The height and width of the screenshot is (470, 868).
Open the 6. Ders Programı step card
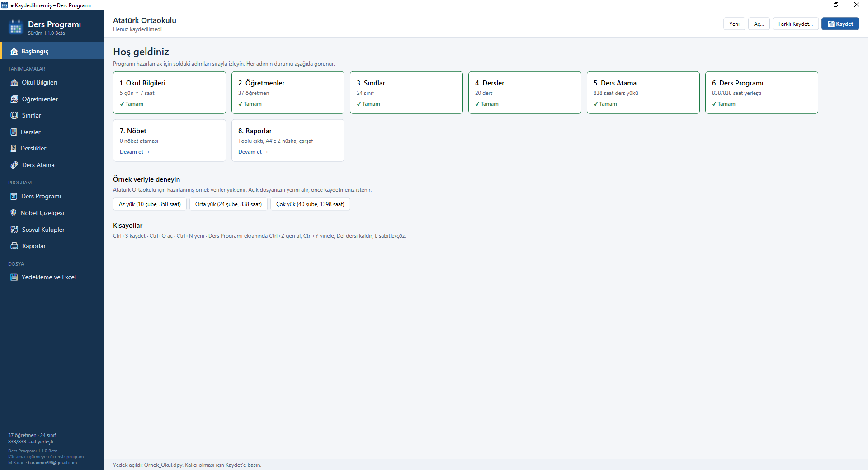(x=762, y=93)
